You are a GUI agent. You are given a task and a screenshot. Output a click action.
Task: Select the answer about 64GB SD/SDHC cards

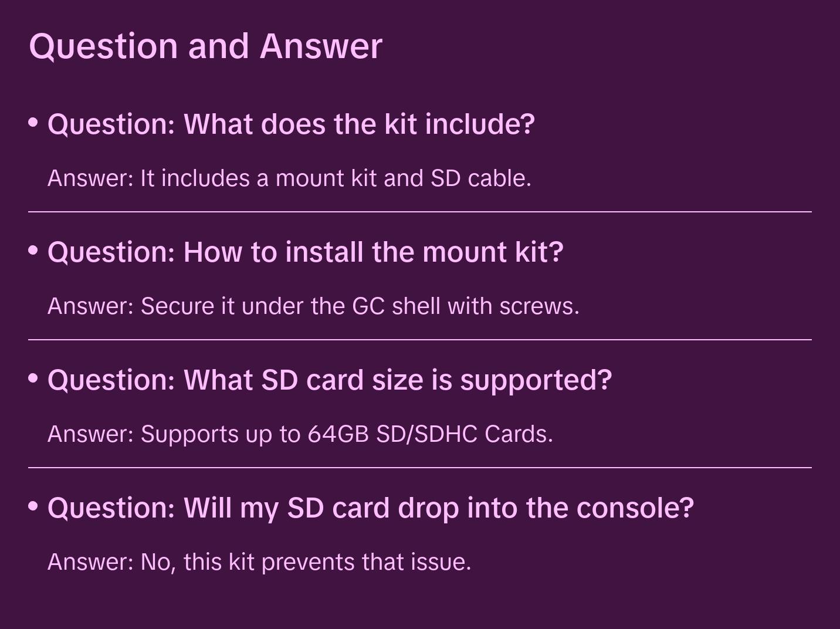300,434
